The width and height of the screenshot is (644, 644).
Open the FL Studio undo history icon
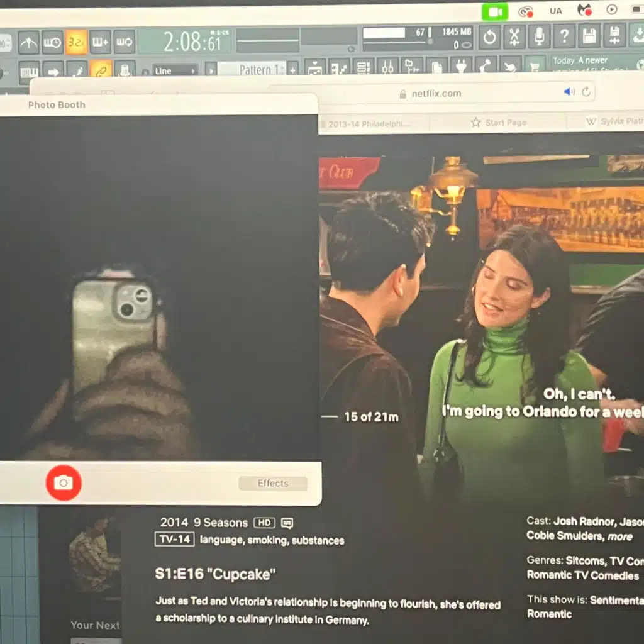(x=489, y=37)
